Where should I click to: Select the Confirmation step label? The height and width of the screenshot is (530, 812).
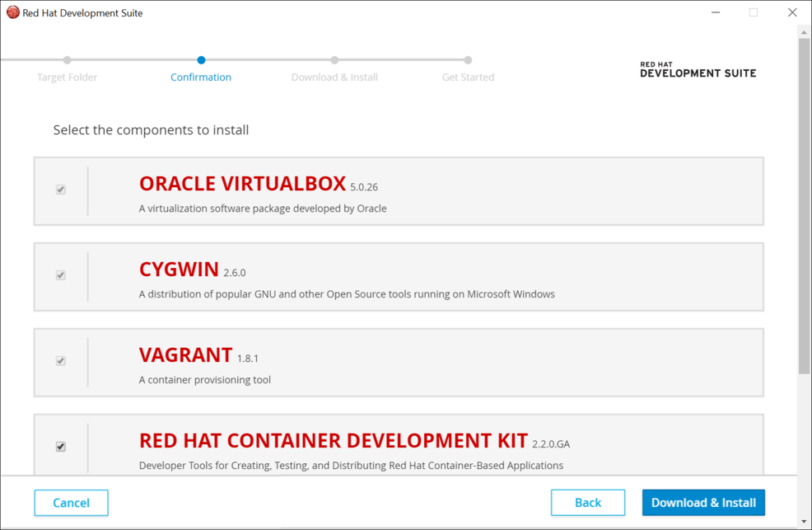click(201, 77)
